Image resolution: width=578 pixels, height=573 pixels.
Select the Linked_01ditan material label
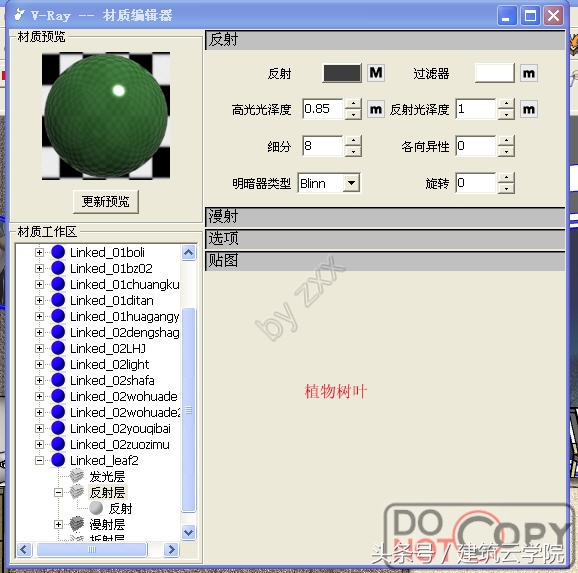click(112, 301)
